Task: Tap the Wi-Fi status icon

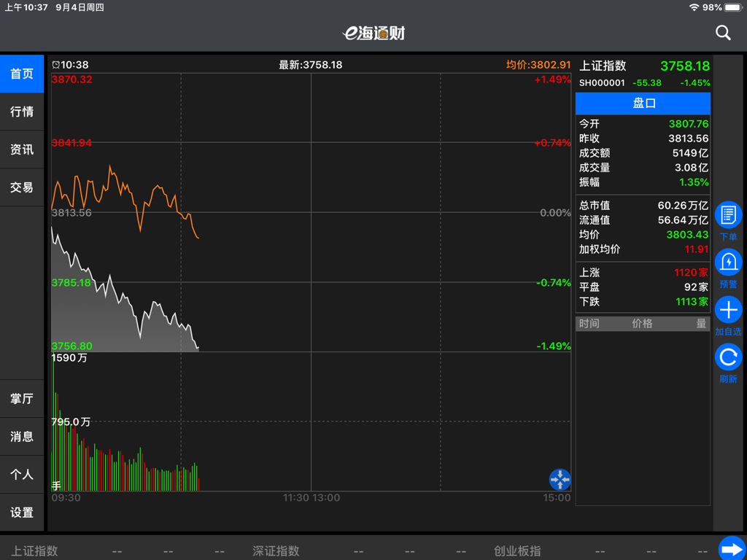Action: (x=694, y=7)
